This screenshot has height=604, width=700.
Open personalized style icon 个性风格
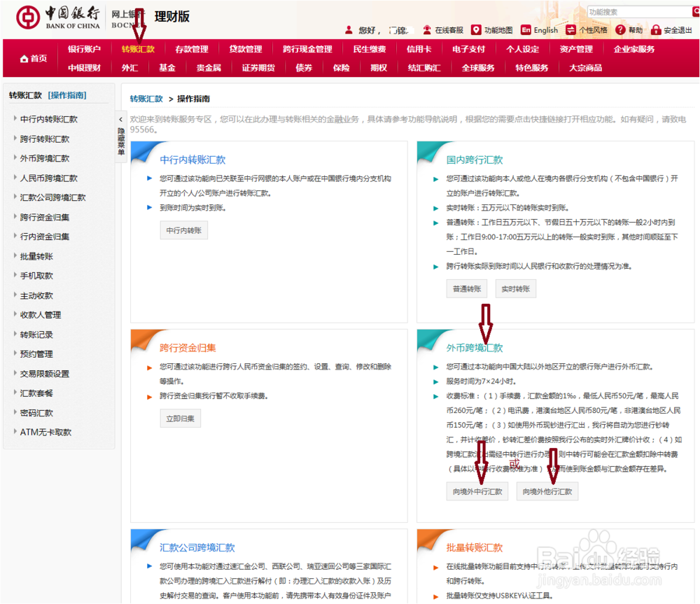(570, 30)
